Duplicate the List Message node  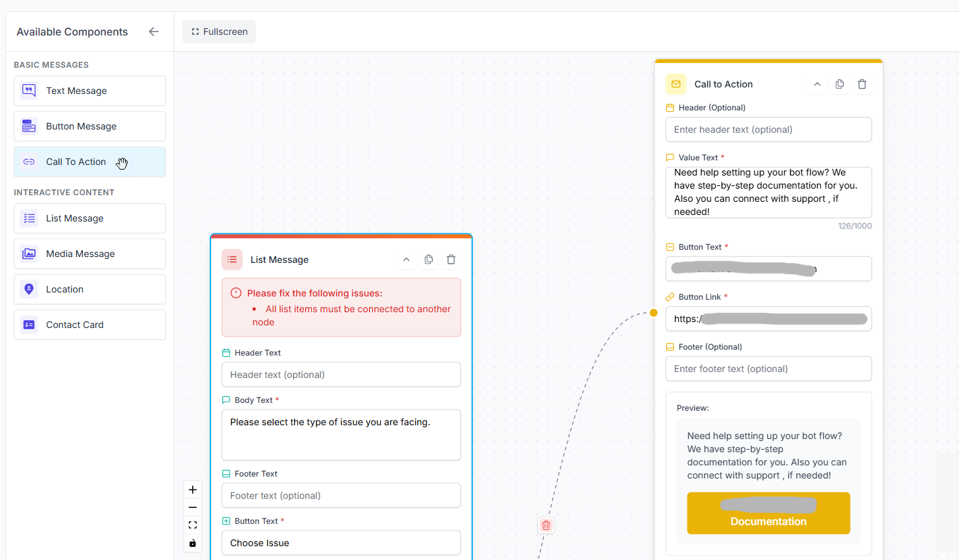429,260
